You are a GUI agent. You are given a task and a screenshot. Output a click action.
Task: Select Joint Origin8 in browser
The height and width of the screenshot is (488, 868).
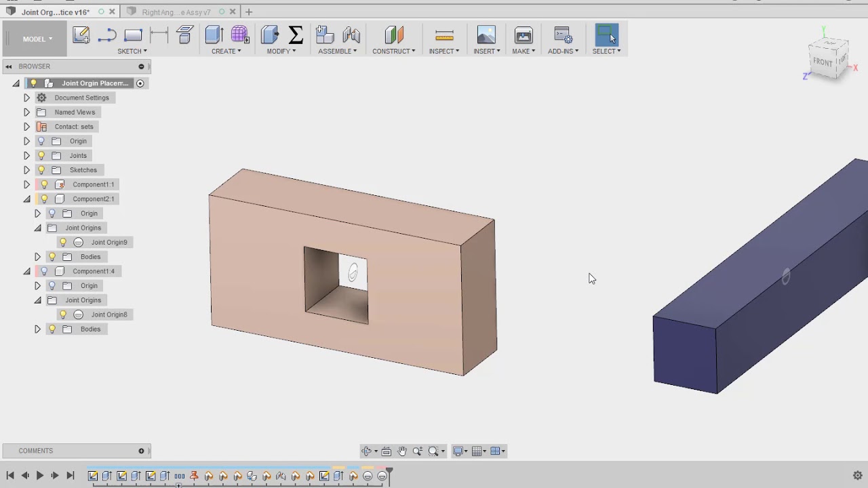109,314
